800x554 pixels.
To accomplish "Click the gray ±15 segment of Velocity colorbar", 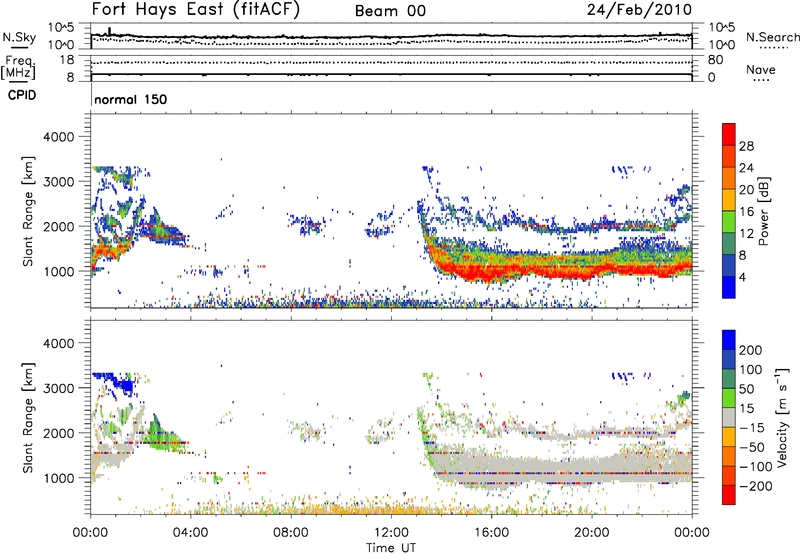I will (729, 418).
